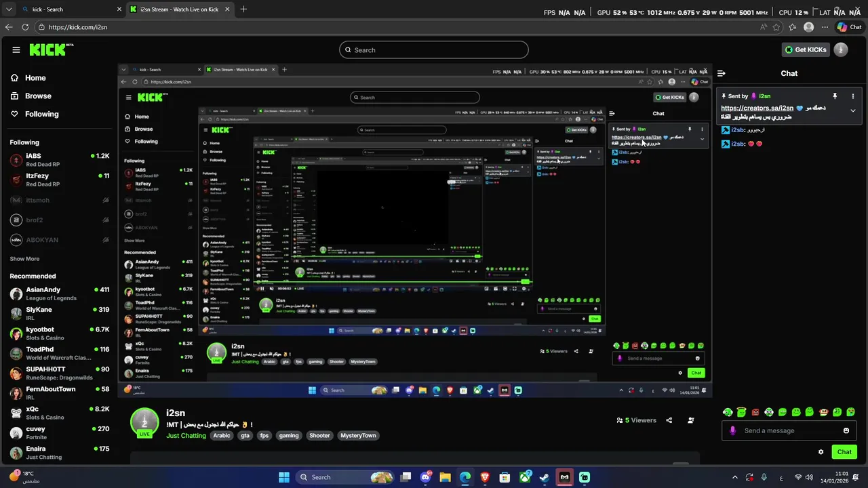Open the hamburger sidebar menu icon

tap(16, 49)
